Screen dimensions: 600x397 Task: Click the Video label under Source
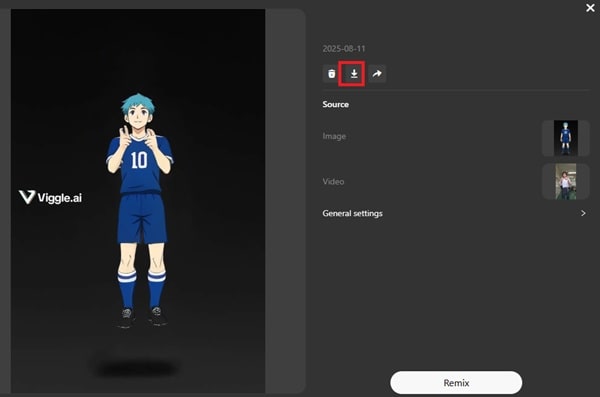coord(333,181)
